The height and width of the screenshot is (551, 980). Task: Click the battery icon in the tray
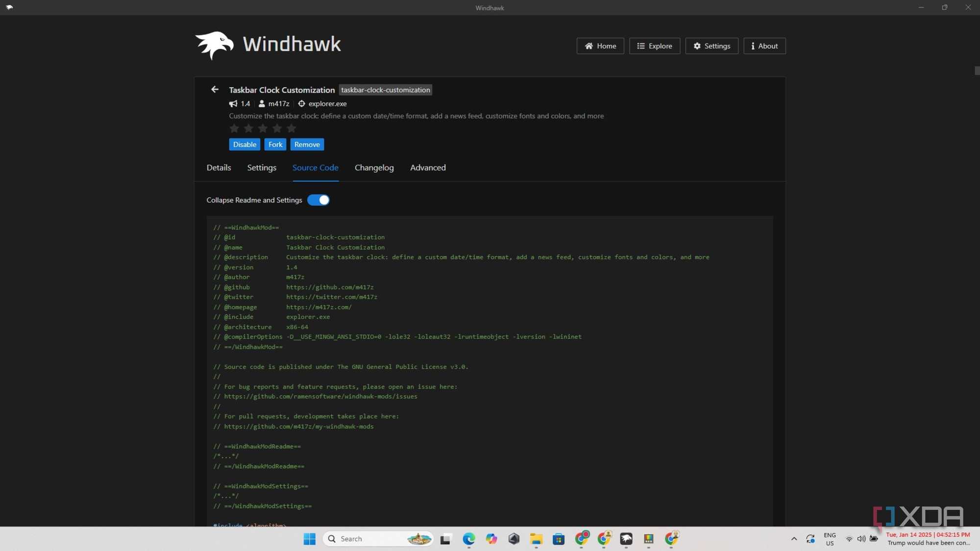[x=874, y=539]
